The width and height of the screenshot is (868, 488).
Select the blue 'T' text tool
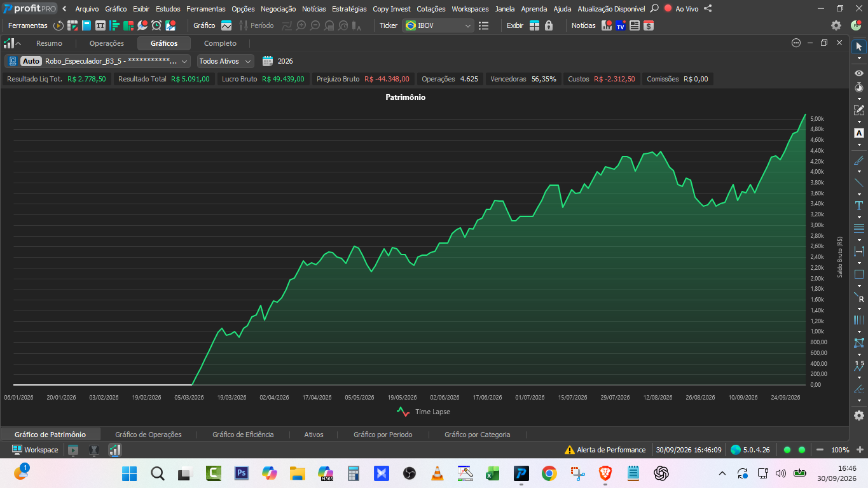click(859, 206)
